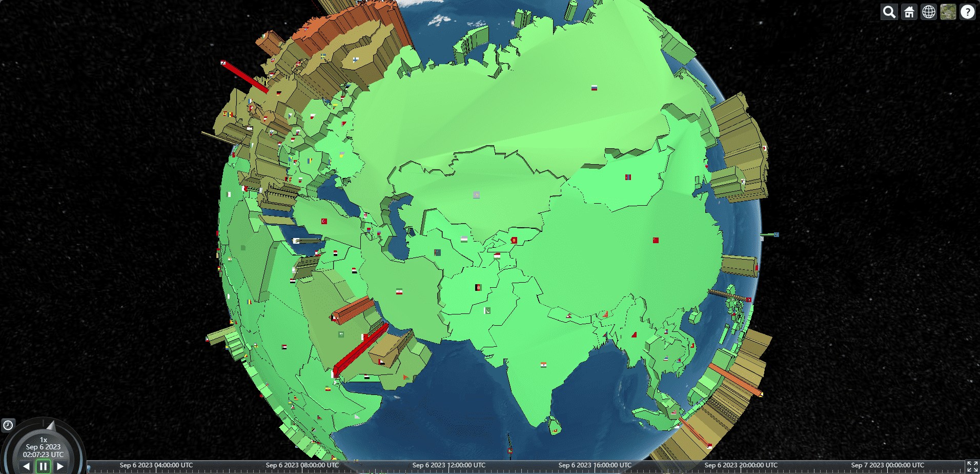The height and width of the screenshot is (474, 980).
Task: Select the Germany flag marker
Action: [x=278, y=93]
